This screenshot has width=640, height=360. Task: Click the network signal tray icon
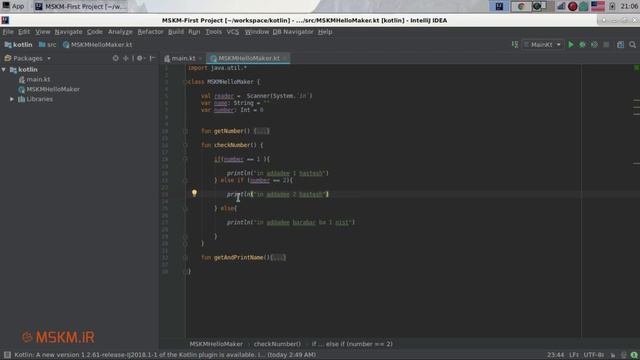[562, 6]
